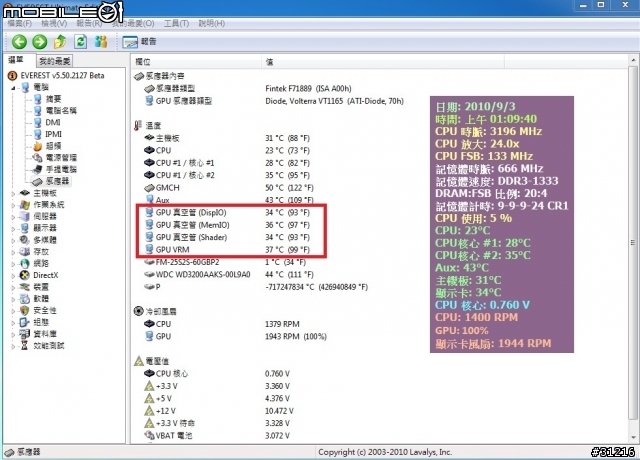This screenshot has width=640, height=460.
Task: Click the 裝置 icon in tree
Action: click(25, 287)
